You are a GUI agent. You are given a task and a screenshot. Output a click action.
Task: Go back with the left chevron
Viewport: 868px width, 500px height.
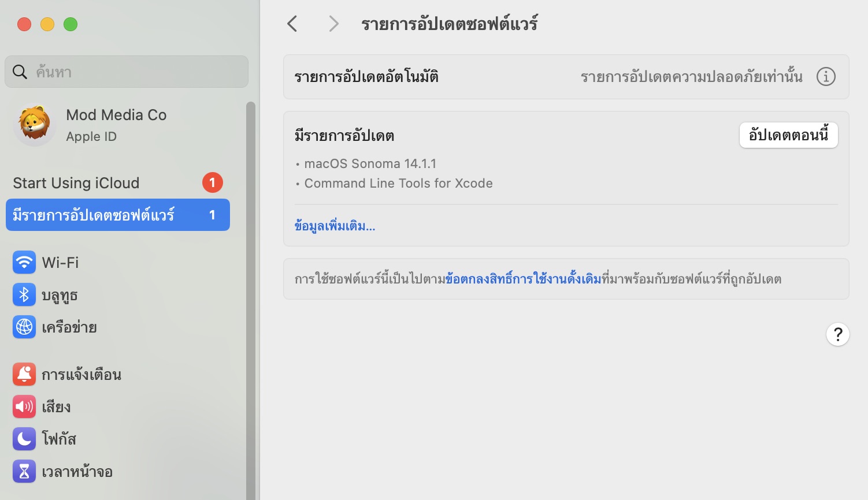click(x=292, y=24)
